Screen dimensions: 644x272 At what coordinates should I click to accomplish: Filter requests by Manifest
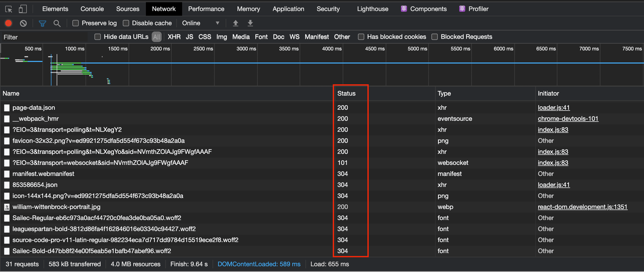317,37
